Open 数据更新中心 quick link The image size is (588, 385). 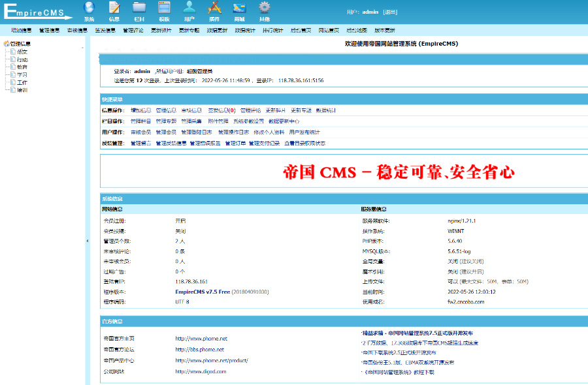pos(284,121)
